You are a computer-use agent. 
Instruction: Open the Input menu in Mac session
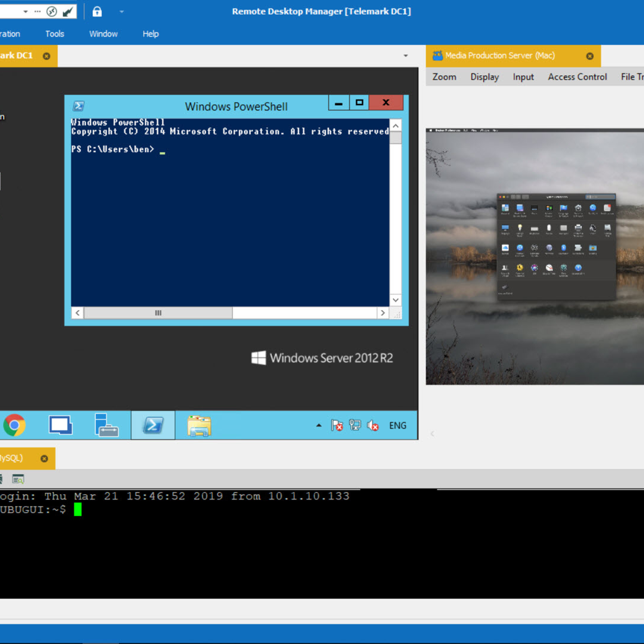click(x=523, y=77)
